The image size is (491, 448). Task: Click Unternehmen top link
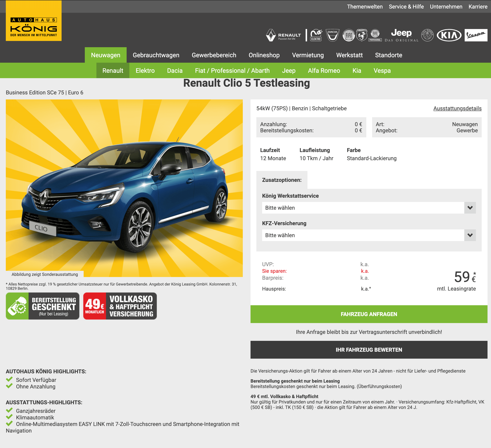coord(446,7)
